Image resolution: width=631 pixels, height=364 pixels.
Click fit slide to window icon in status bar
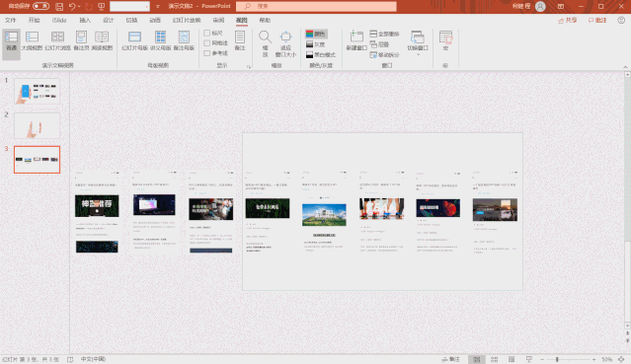[x=621, y=359]
